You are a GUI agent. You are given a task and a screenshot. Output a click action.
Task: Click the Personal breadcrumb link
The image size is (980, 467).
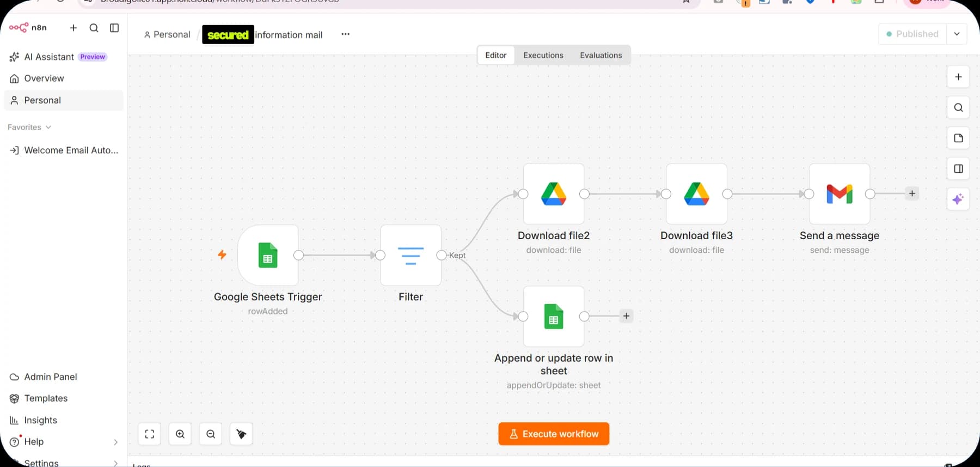tap(167, 34)
